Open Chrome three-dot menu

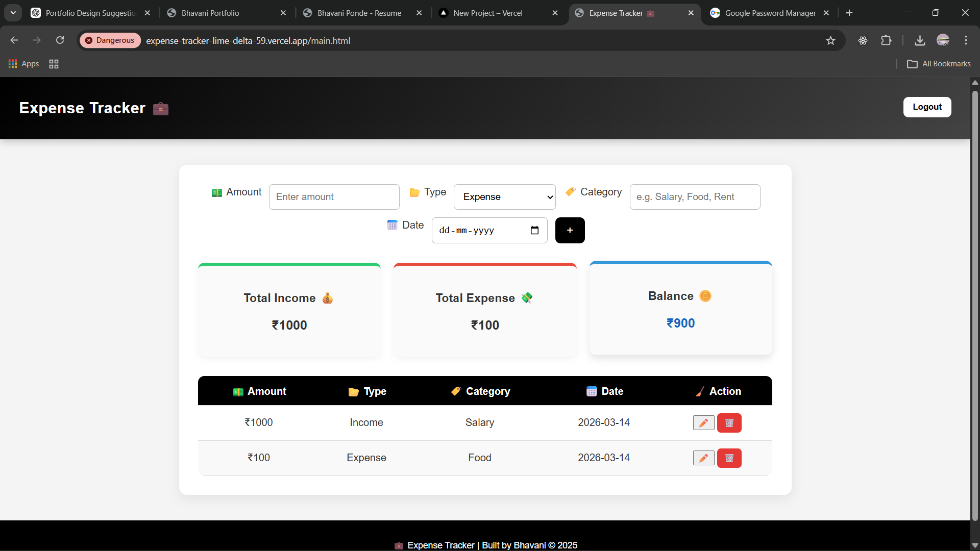(966, 40)
